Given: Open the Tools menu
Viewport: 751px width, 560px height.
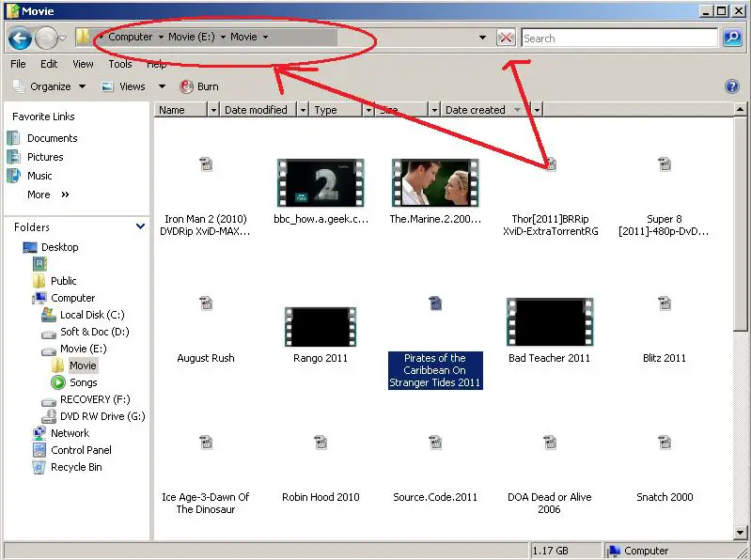Looking at the screenshot, I should tap(119, 64).
